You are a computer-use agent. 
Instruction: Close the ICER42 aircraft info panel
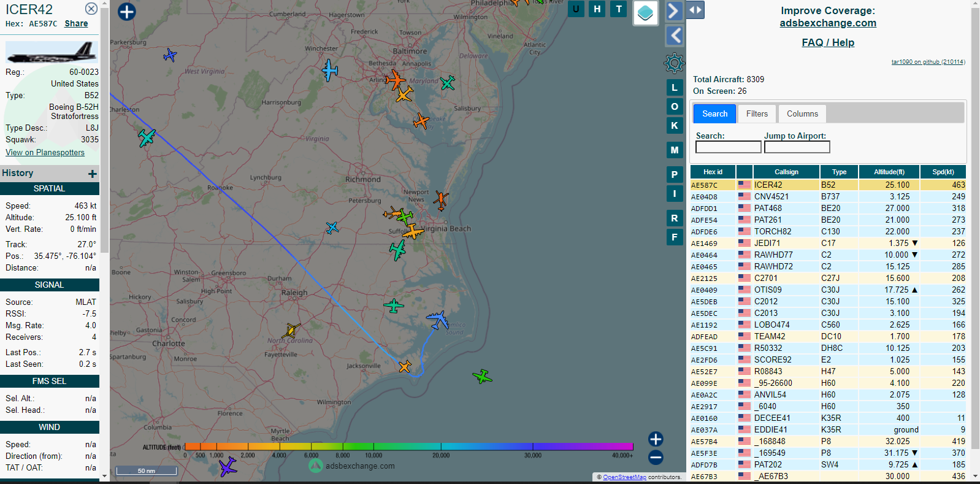click(91, 9)
